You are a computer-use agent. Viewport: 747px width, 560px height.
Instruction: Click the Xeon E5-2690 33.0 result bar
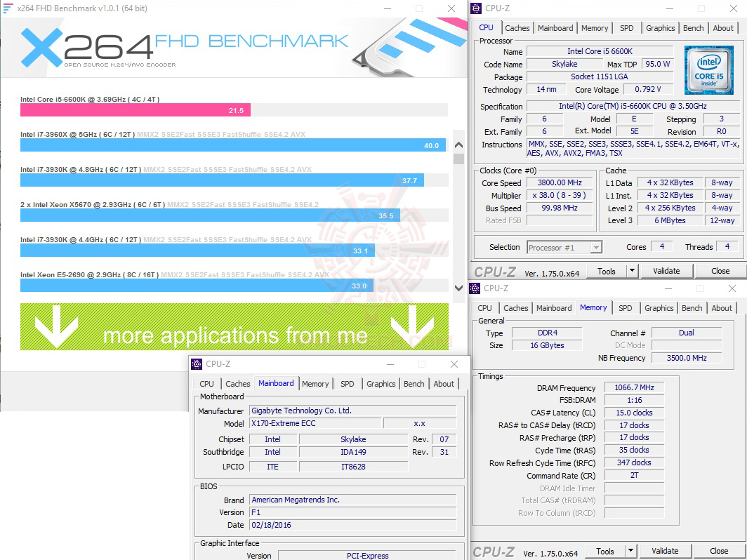[x=197, y=285]
